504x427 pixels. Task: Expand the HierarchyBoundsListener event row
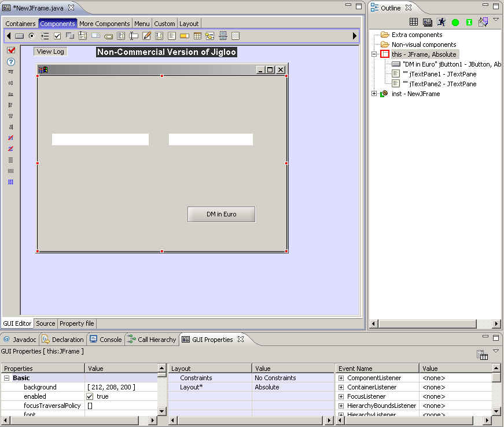341,406
